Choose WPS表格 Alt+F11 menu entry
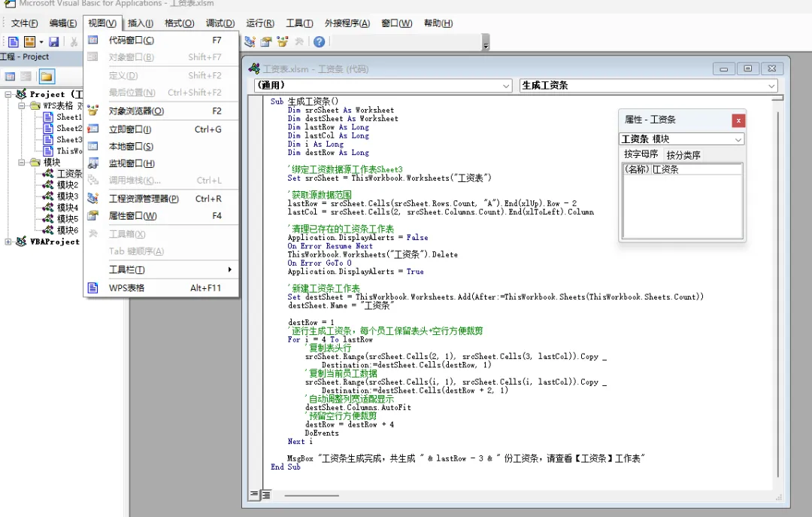Image resolution: width=812 pixels, height=517 pixels. (161, 287)
